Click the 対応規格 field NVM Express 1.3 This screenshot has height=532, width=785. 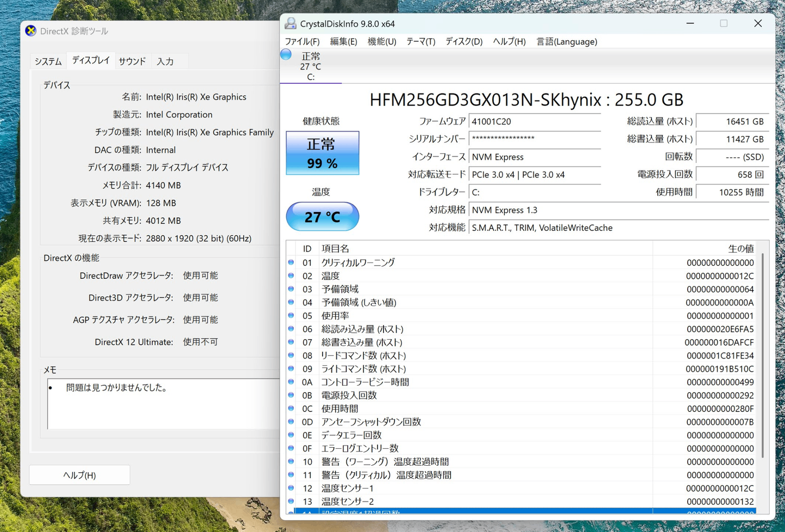(x=619, y=210)
